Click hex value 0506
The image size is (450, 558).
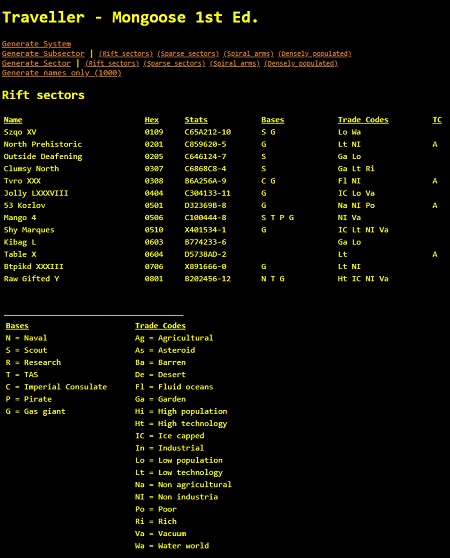point(154,217)
